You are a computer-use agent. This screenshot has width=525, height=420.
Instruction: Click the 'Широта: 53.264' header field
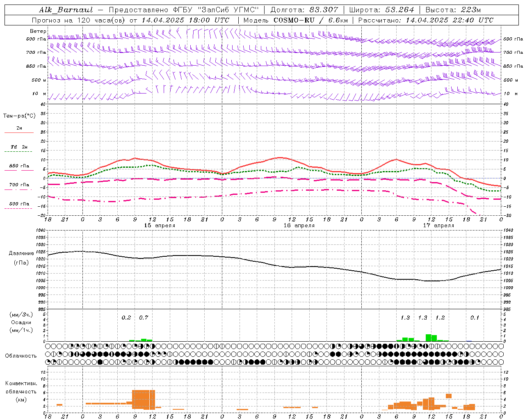point(382,10)
